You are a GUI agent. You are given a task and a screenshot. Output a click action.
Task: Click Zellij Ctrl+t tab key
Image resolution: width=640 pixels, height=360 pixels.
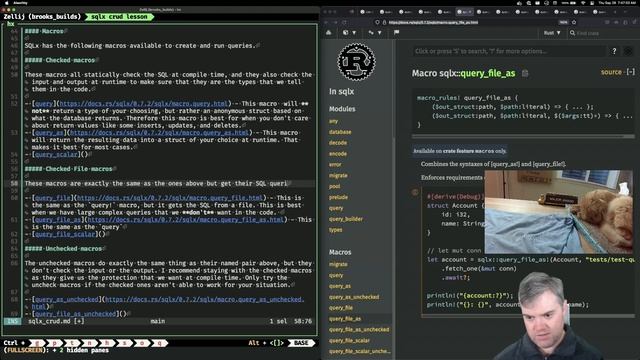point(73,343)
